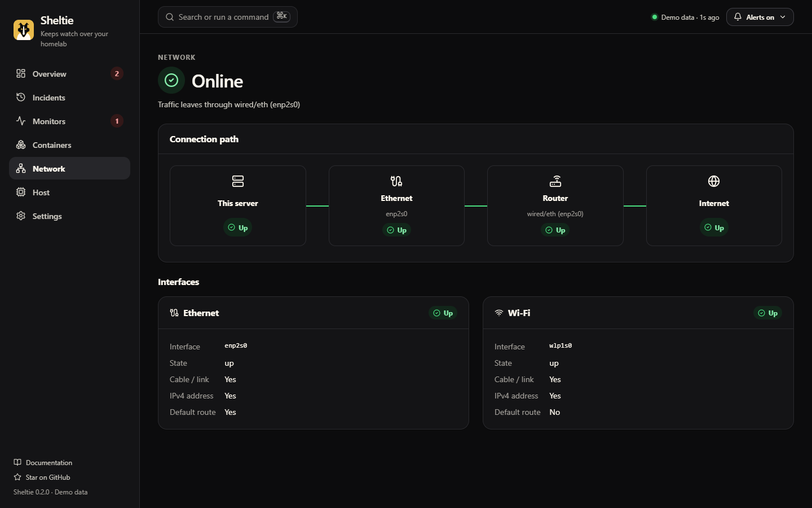Image resolution: width=812 pixels, height=508 pixels.
Task: Click the star icon for GitHub
Action: tap(17, 477)
